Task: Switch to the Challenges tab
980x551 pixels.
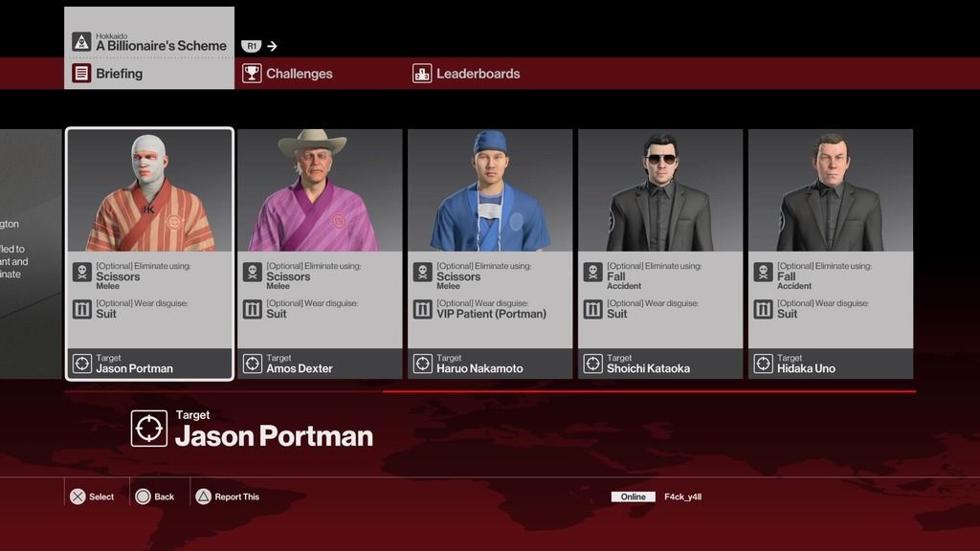Action: [287, 74]
